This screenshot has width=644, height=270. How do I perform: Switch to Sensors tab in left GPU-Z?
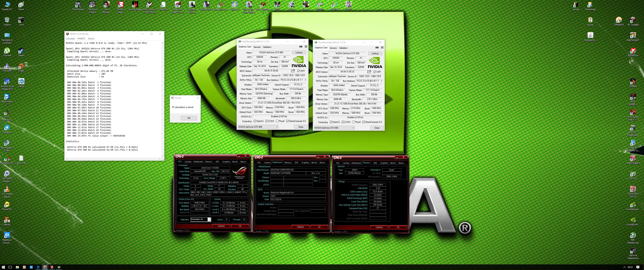[x=257, y=47]
